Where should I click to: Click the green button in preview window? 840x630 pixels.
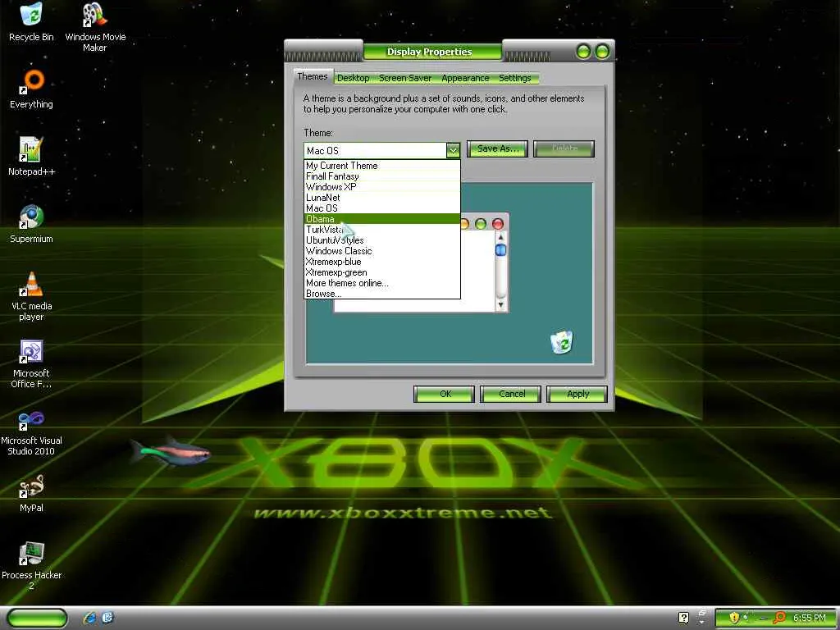pyautogui.click(x=481, y=223)
